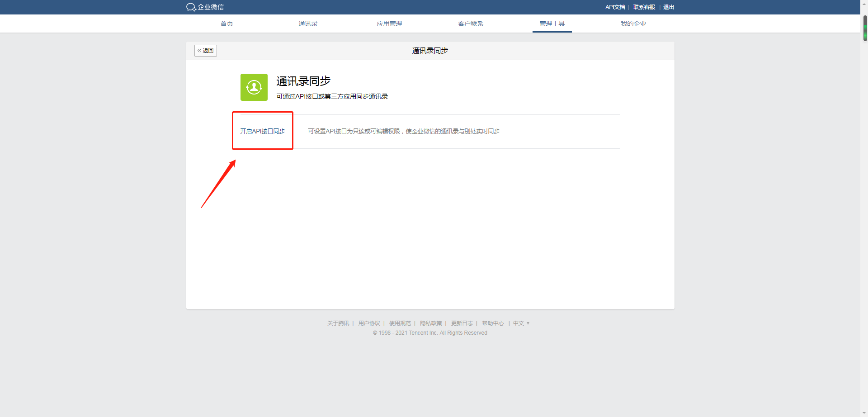Log out using 退出
Viewport: 868px width, 417px height.
tap(668, 7)
